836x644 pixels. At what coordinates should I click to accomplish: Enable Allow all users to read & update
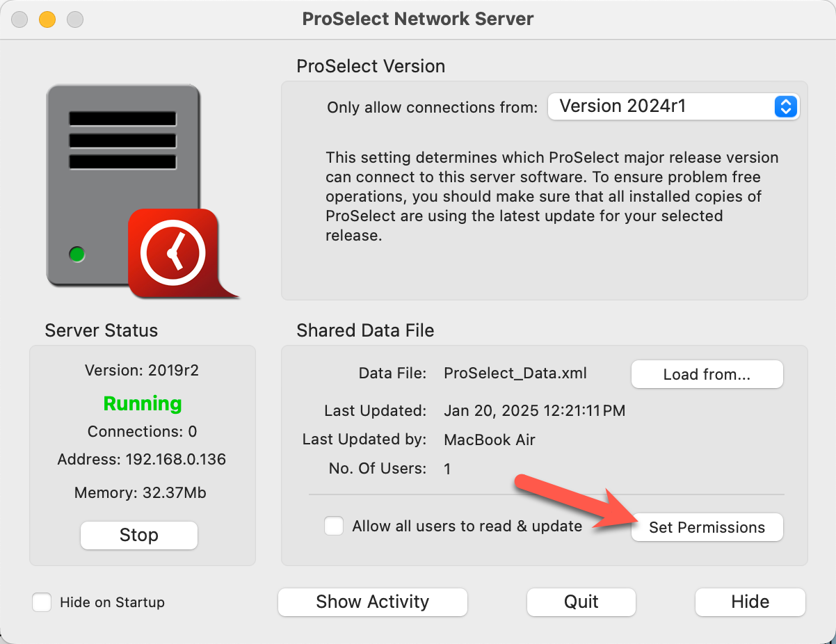point(334,526)
